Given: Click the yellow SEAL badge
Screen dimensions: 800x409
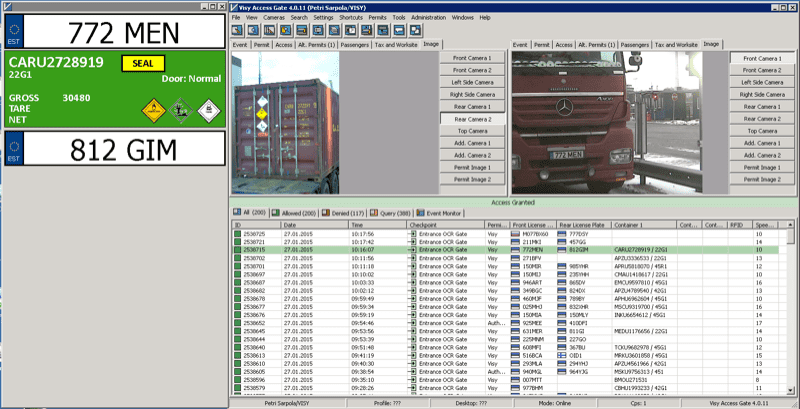Looking at the screenshot, I should pos(142,63).
